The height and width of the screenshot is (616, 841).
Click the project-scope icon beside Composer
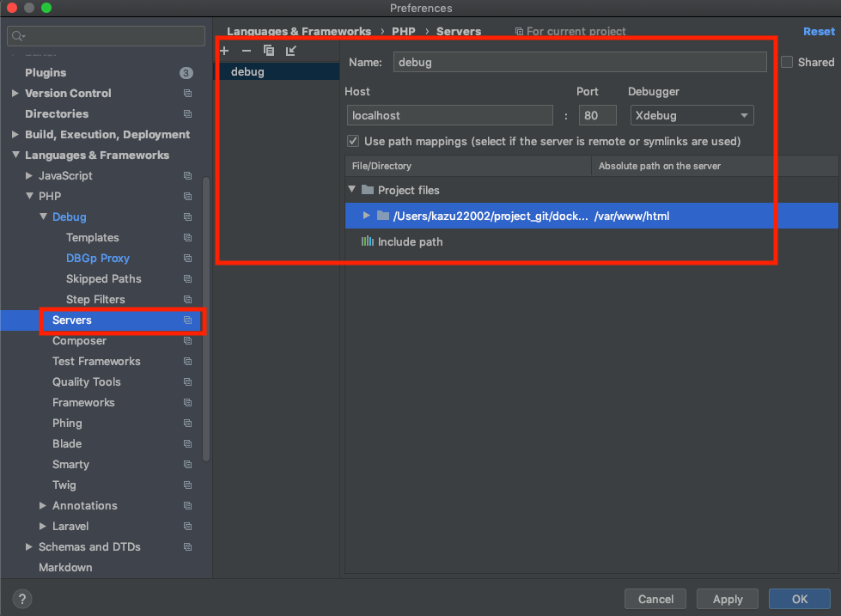(x=187, y=340)
